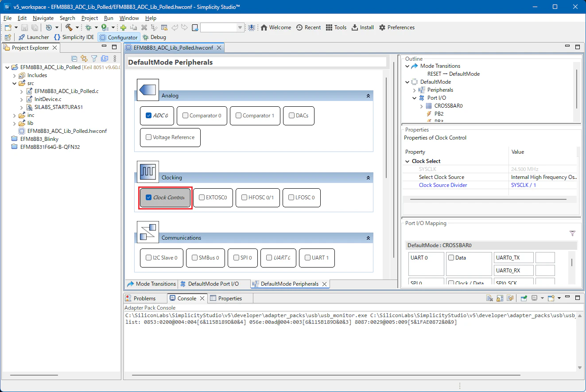The height and width of the screenshot is (392, 586).
Task: Select InitDevice.c in Project Explorer
Action: pos(48,99)
